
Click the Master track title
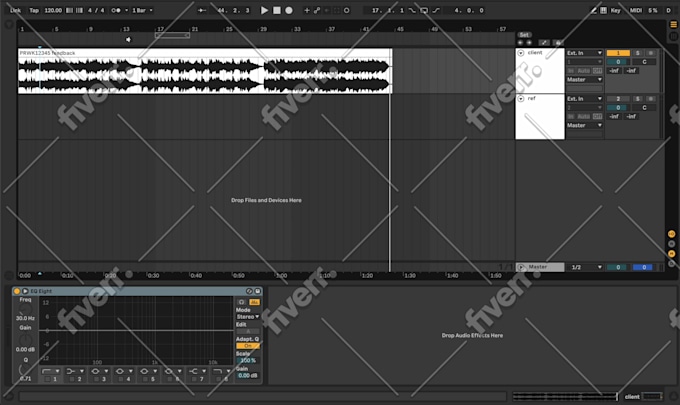(538, 267)
